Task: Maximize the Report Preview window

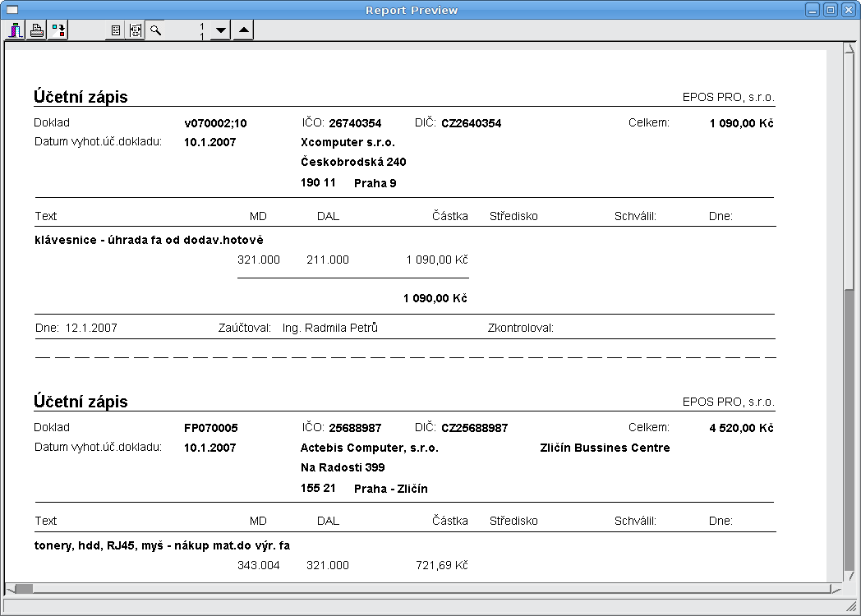Action: point(831,10)
